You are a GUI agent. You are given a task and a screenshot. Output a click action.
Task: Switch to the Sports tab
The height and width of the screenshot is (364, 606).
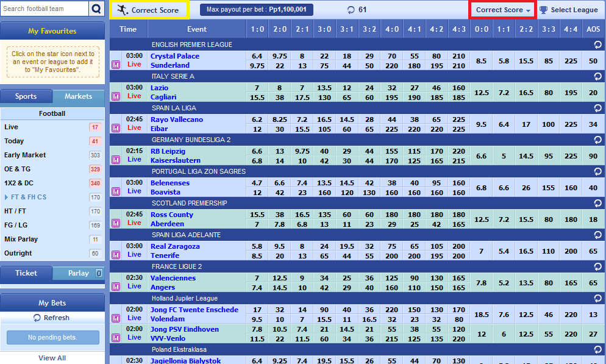tap(26, 96)
